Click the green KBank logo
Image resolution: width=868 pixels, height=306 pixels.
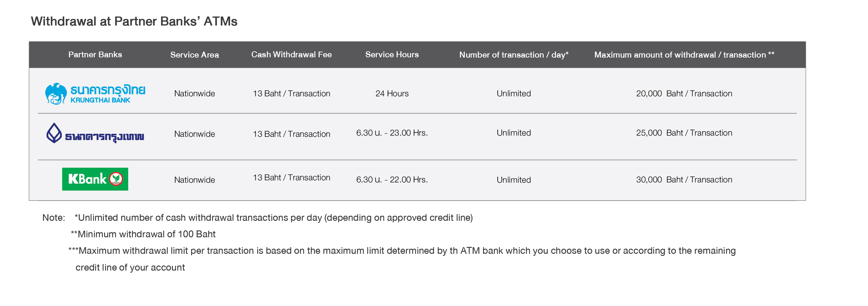[95, 179]
